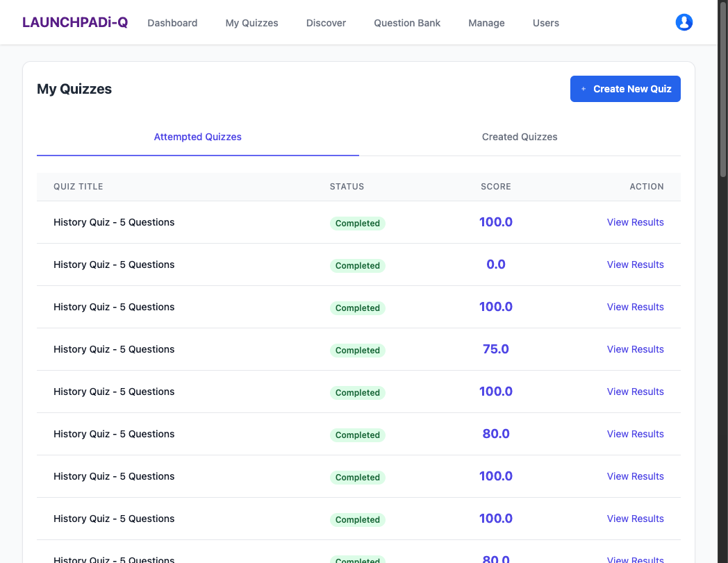Click the Create New Quiz button

point(625,89)
